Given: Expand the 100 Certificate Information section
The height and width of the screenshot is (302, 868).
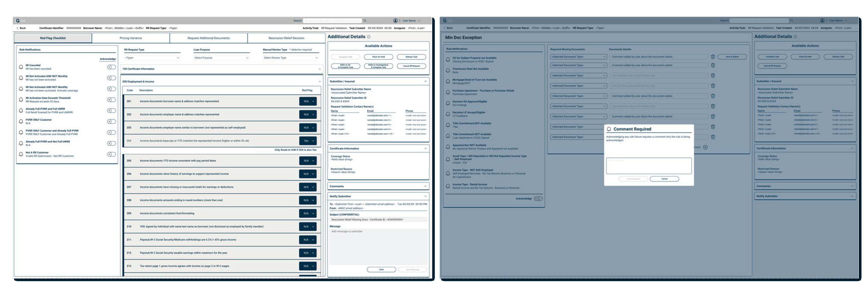Looking at the screenshot, I should tap(222, 69).
